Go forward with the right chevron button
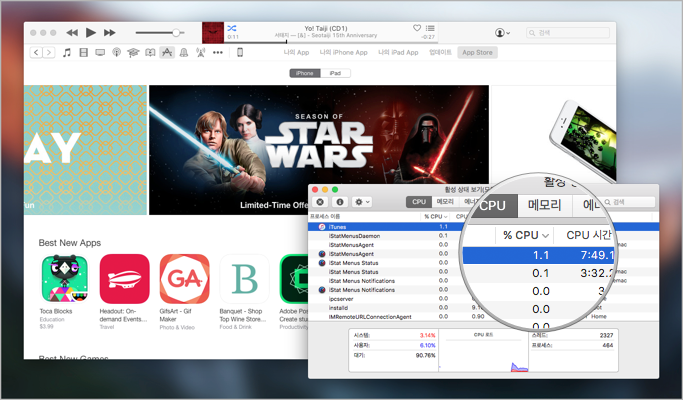Screen dimensions: 683x400 tap(49, 53)
